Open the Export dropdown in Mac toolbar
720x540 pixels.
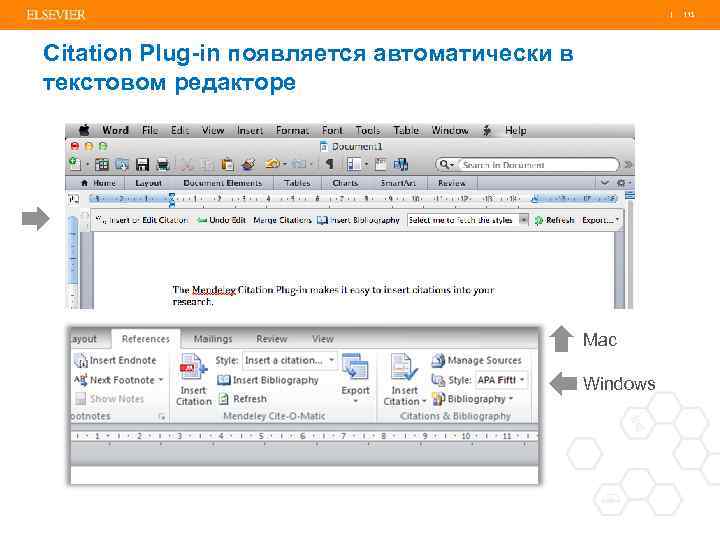(601, 220)
